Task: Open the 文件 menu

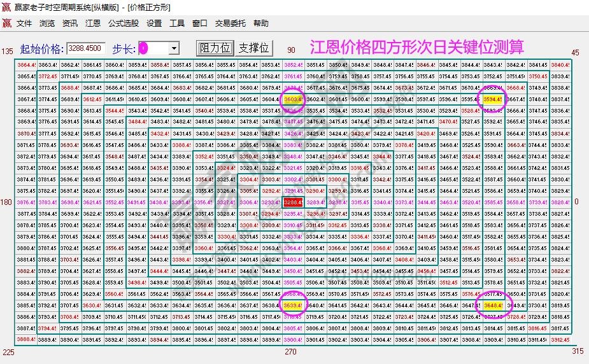Action: pos(24,24)
